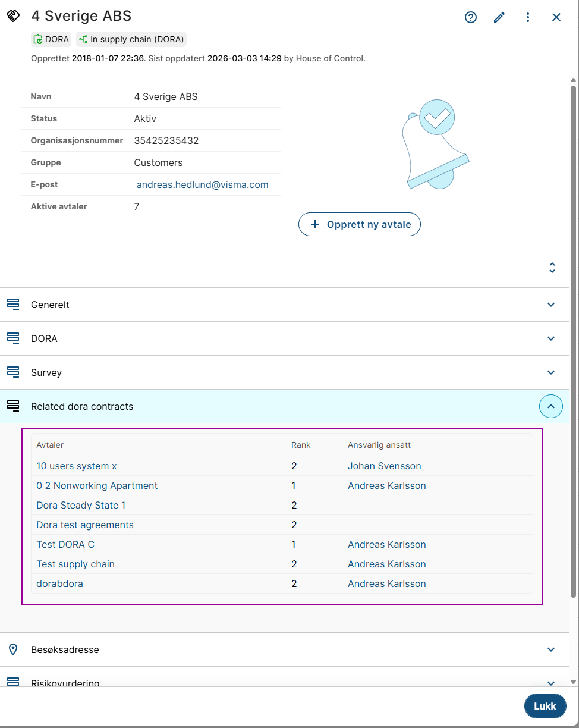Open help via question mark icon
This screenshot has height=728, width=579.
click(471, 17)
